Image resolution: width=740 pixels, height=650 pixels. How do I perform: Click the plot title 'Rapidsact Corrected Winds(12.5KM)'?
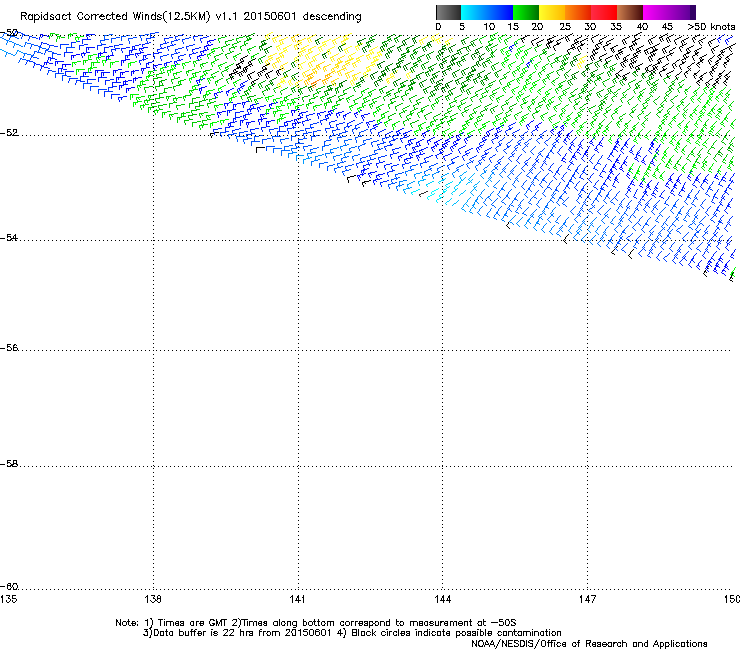click(x=115, y=16)
